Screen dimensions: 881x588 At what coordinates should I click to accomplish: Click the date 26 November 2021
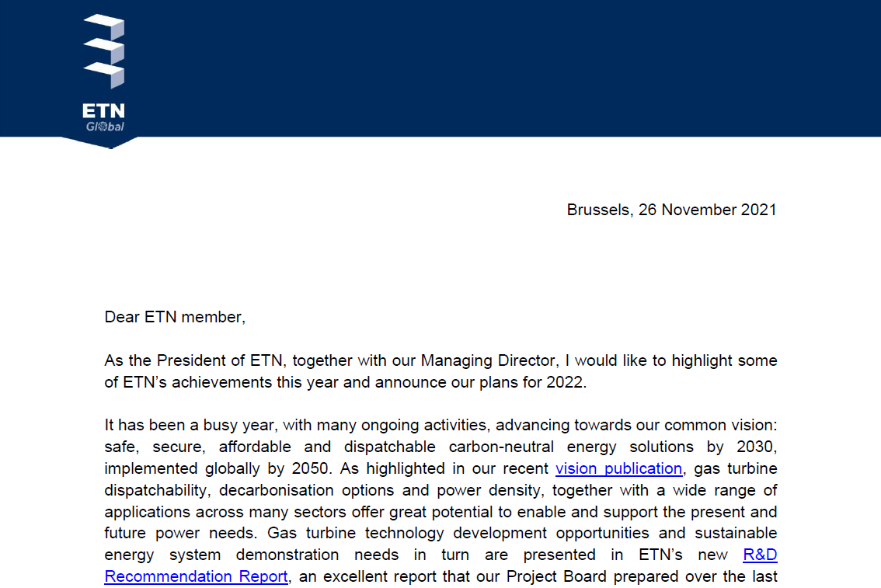point(708,210)
